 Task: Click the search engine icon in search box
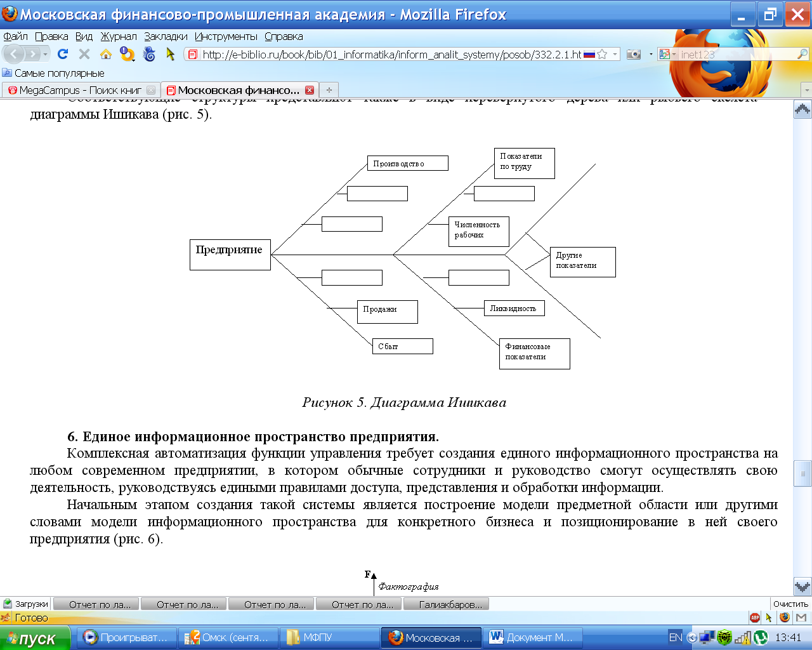coord(664,55)
